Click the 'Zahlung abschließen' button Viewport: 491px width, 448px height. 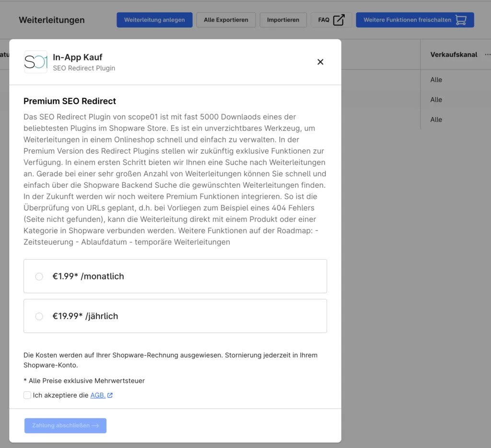[x=65, y=425]
